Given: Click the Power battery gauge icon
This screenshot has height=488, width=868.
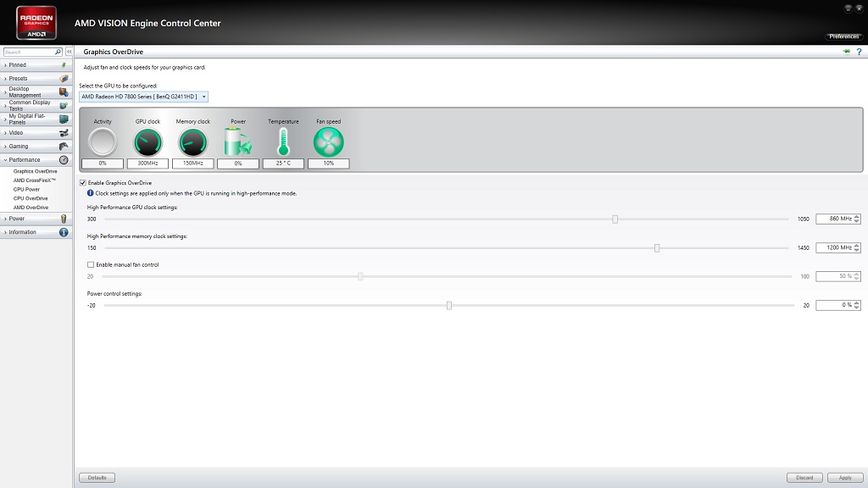Looking at the screenshot, I should [238, 142].
